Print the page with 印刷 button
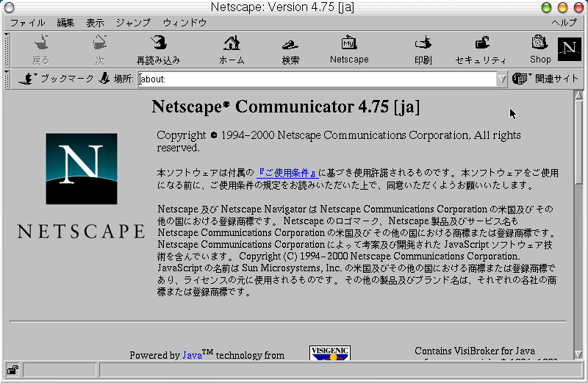588x383 pixels. 423,50
